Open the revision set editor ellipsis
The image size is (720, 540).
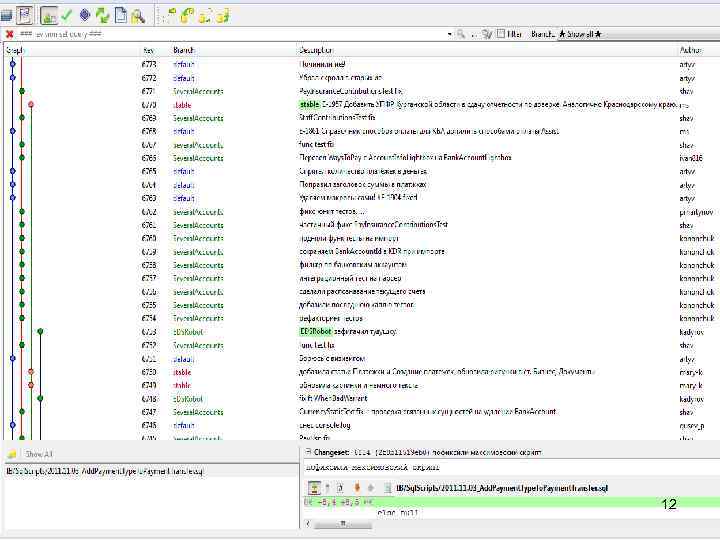point(474,34)
